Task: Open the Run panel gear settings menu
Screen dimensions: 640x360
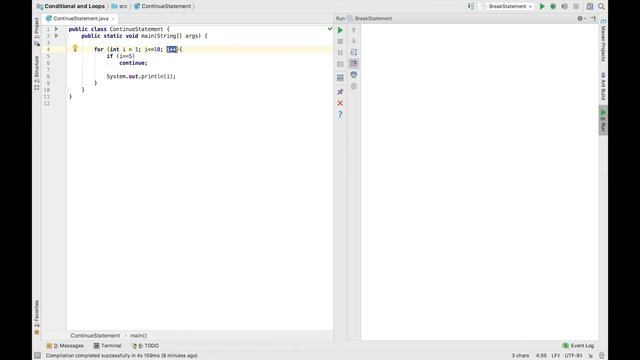Action: [580, 18]
